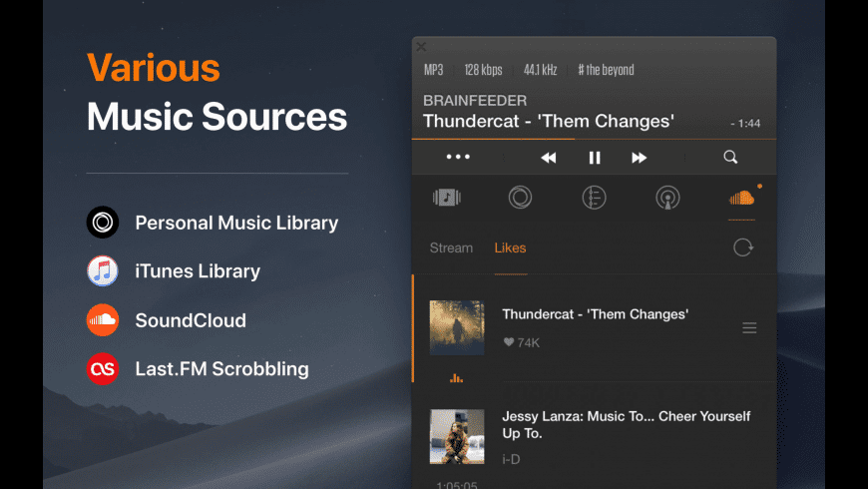Click the Jessy Lanza artwork thumbnail
The height and width of the screenshot is (489, 868).
coord(457,436)
